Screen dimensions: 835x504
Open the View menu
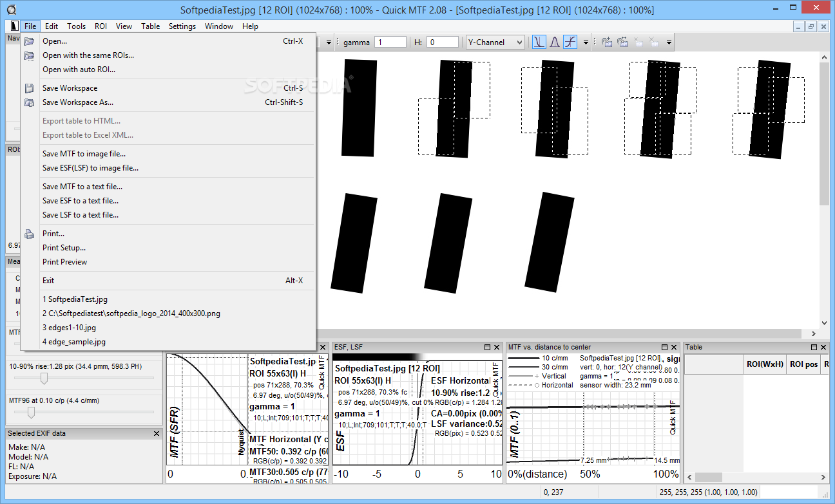click(124, 26)
